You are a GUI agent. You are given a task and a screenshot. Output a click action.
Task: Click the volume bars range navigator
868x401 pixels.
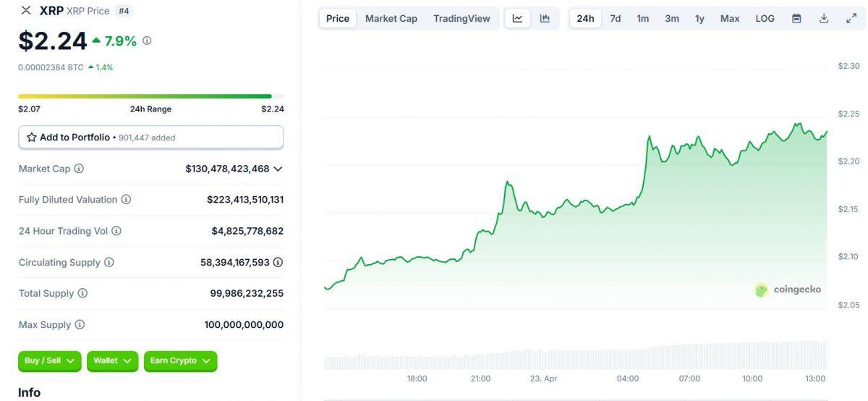click(575, 355)
